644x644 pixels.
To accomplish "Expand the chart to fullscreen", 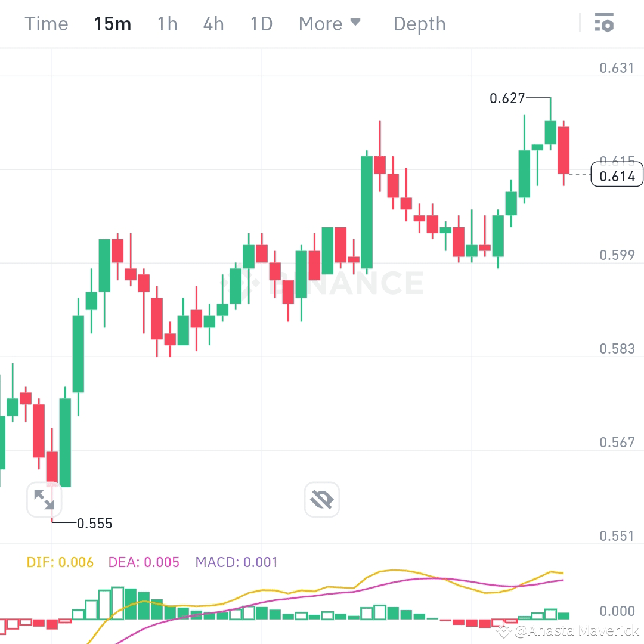I will (x=45, y=500).
